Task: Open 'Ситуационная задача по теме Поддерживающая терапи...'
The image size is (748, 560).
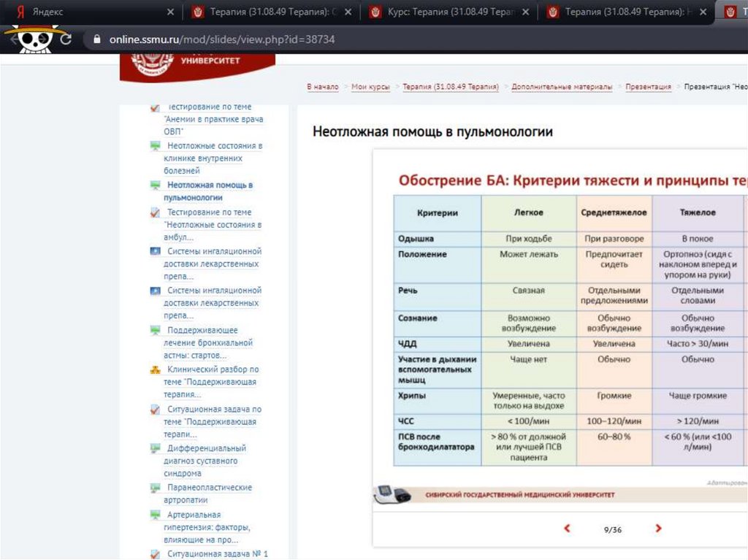Action: 213,422
